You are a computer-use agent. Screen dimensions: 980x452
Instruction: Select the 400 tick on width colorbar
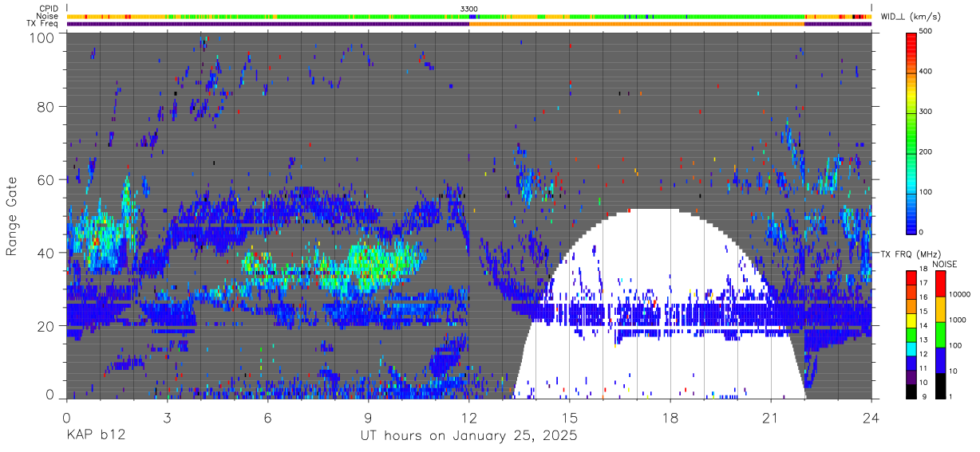point(927,71)
